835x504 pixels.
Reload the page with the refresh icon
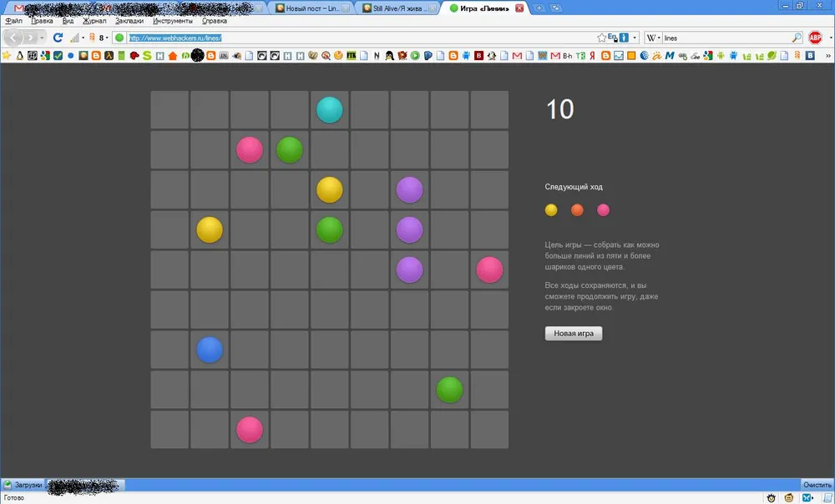[x=58, y=38]
